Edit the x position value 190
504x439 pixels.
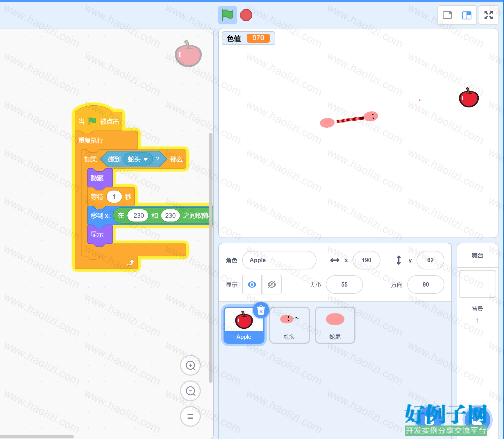(366, 260)
